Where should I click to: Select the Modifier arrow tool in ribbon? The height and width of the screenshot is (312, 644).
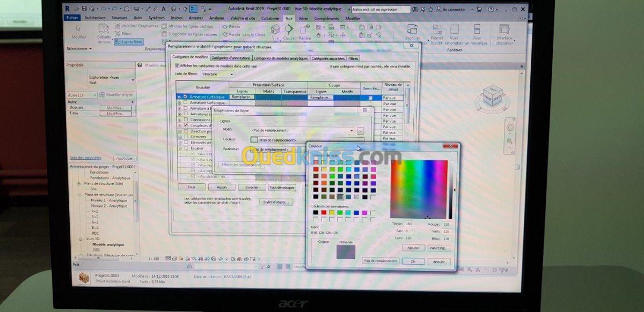[x=78, y=27]
